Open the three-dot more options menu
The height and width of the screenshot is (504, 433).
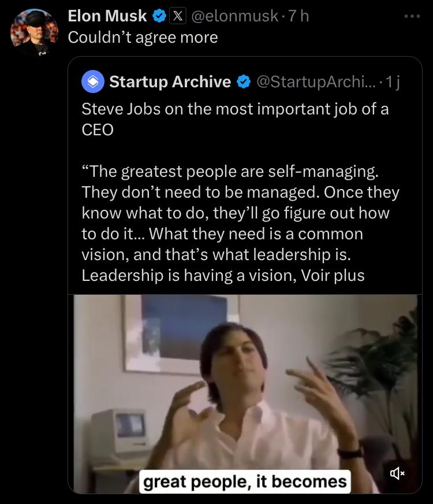coord(412,16)
